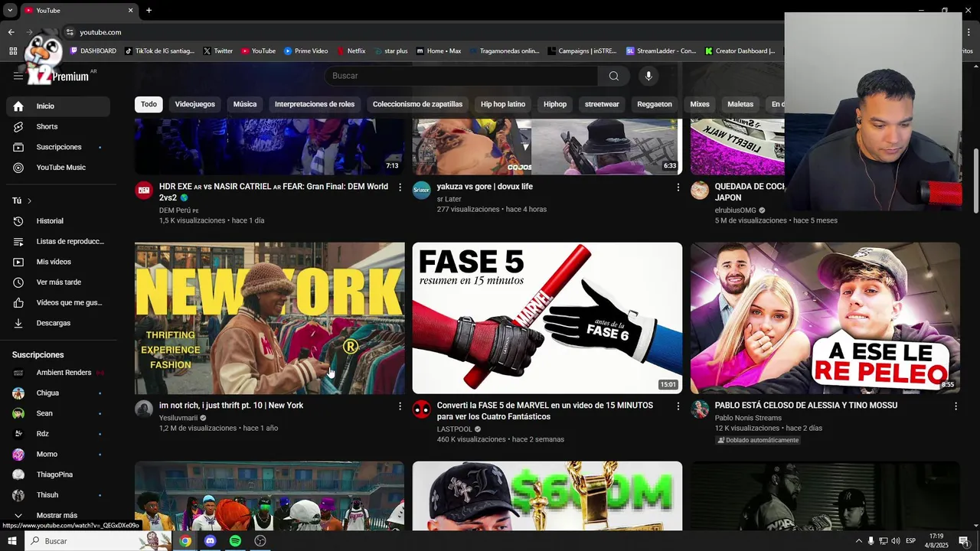Screen dimensions: 980x551
Task: Open Ambient Renders subscription channel
Action: 58,373
